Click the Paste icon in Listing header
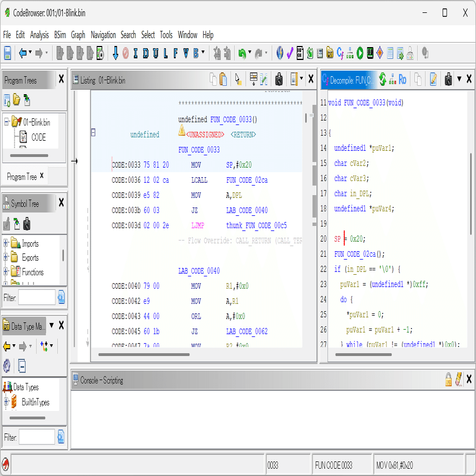Screen dimensions: 476x476 (223, 80)
